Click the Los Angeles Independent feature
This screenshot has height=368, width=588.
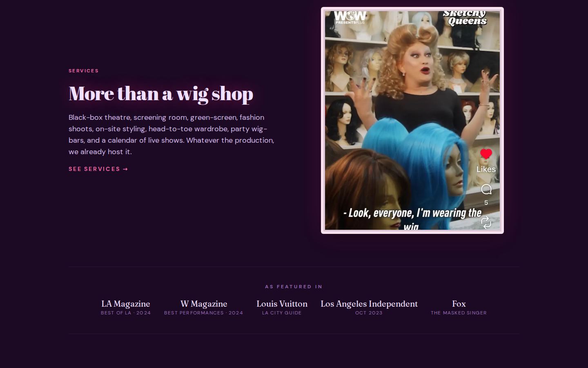369,307
